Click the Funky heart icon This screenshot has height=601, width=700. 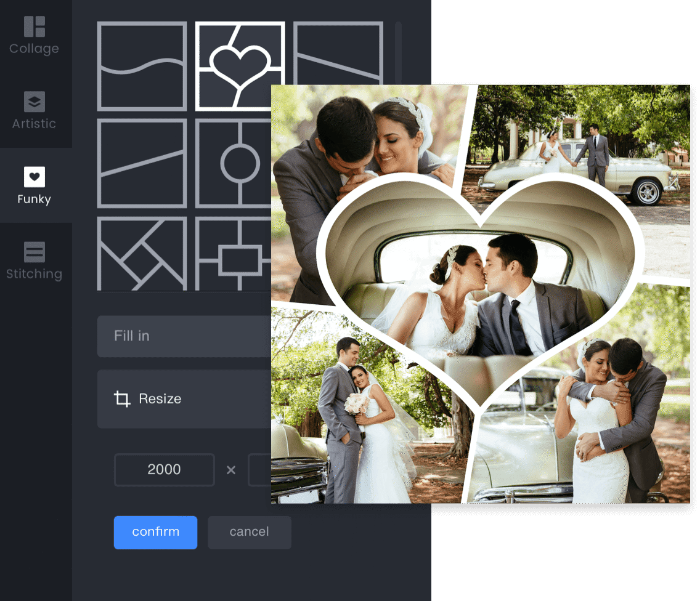coord(35,177)
